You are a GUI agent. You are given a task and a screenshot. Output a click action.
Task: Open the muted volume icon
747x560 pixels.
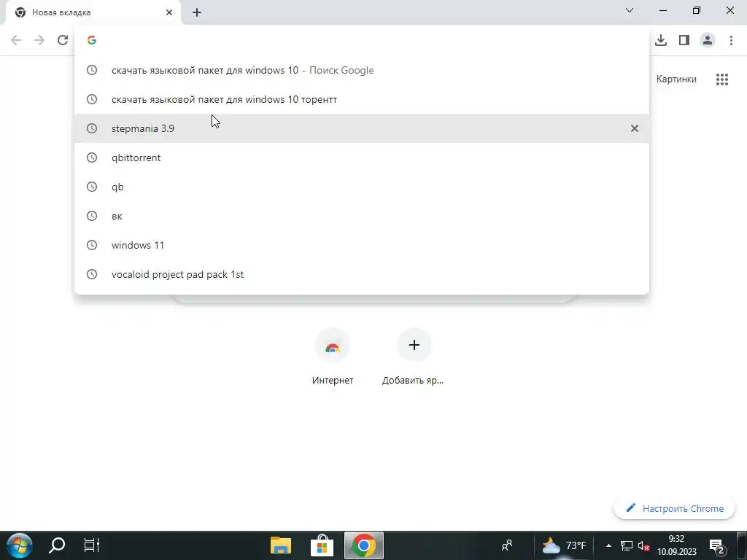pos(643,546)
